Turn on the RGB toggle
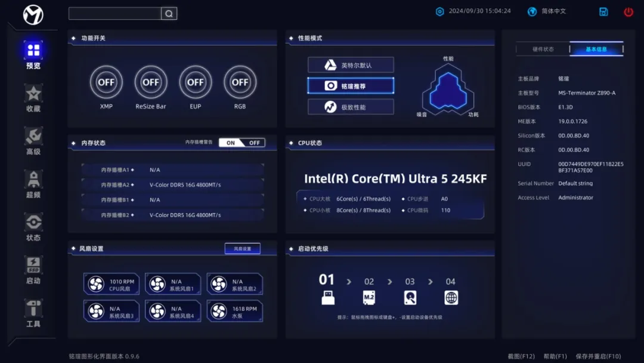This screenshot has height=363, width=644. coord(240,82)
